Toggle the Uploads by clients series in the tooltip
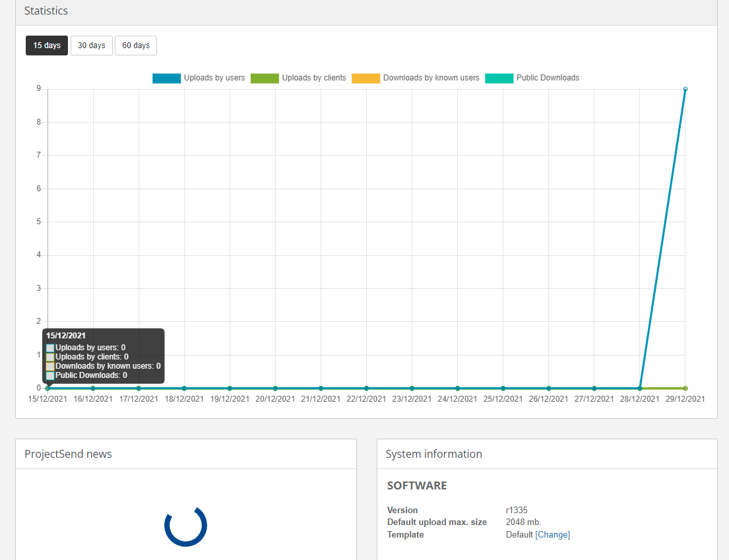This screenshot has width=729, height=560. [x=49, y=356]
